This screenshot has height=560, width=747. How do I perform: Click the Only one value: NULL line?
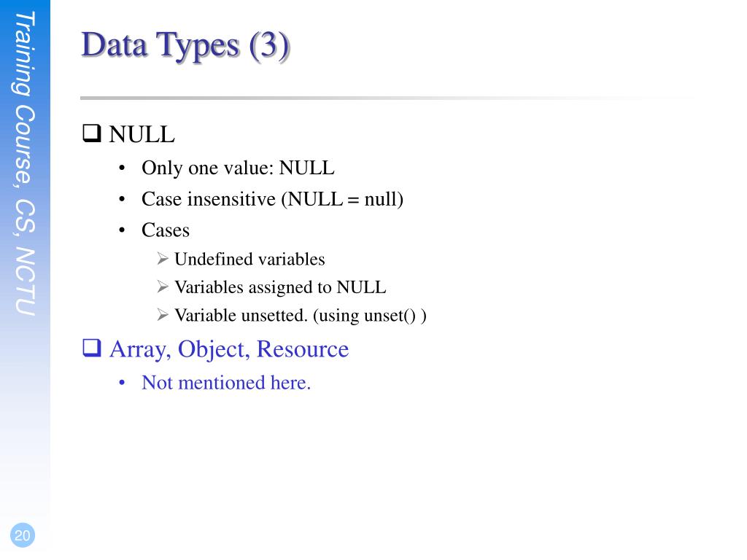(x=238, y=168)
